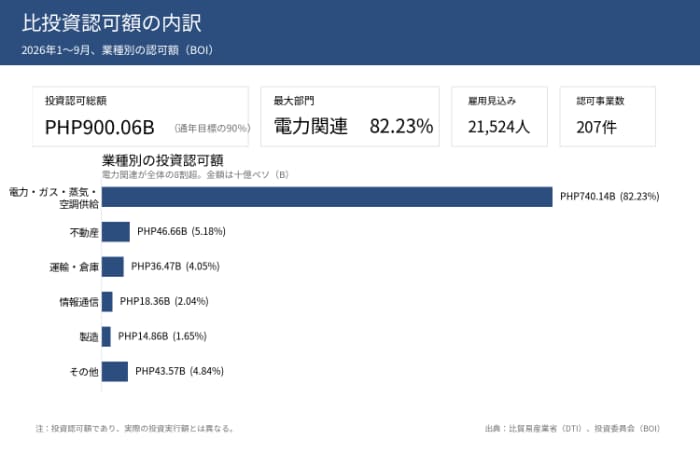Click the 情報通信 bar

pos(107,301)
